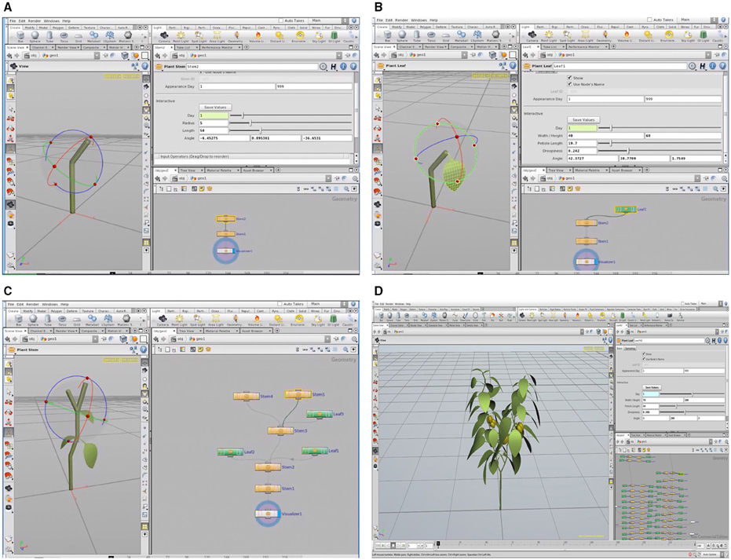This screenshot has height=560, width=731.
Task: Open the help icon on panel A's View toolbar
Action: click(x=144, y=66)
